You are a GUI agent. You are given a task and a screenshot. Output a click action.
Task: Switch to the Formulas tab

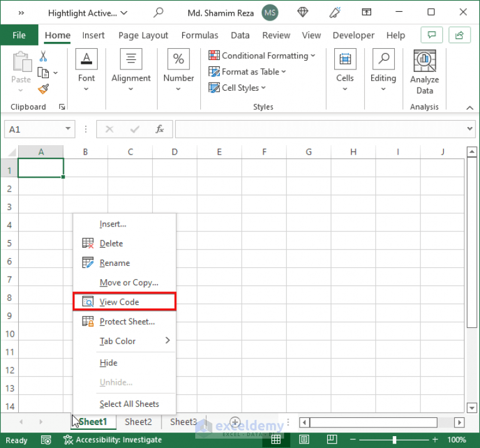pyautogui.click(x=200, y=35)
